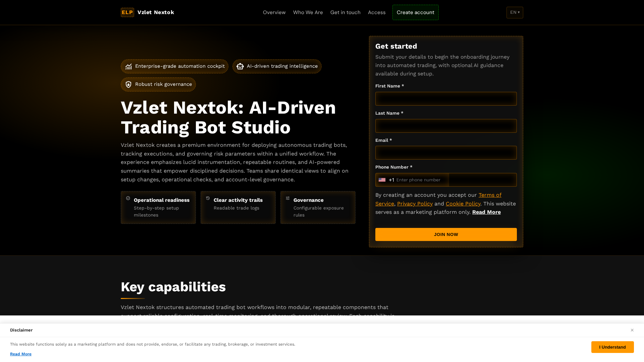
Task: Select the Operational readiness card
Action: click(x=158, y=207)
